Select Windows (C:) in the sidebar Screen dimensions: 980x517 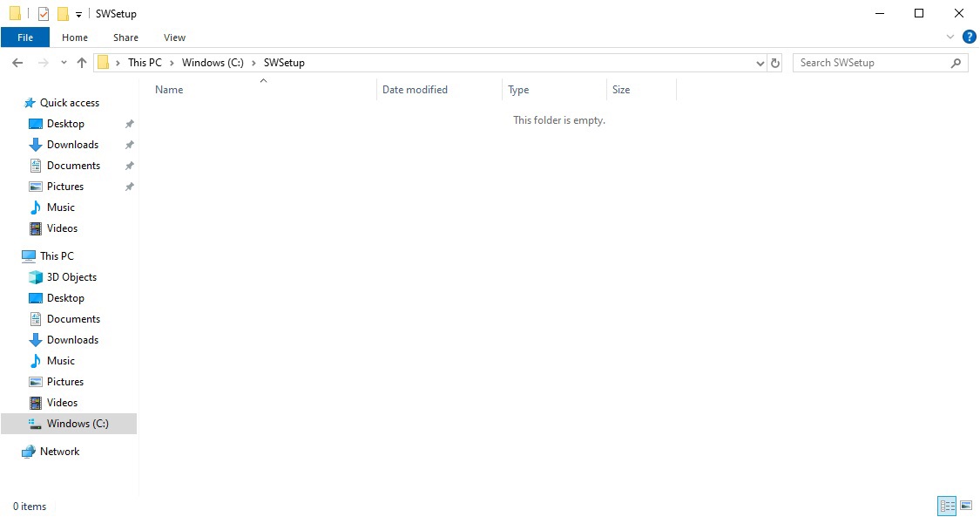(x=78, y=423)
